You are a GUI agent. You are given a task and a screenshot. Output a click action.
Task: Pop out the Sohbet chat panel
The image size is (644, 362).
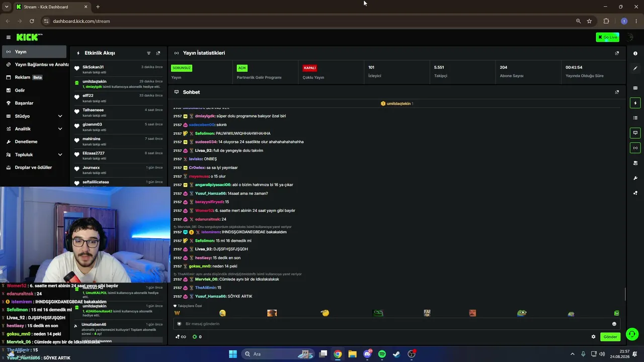coord(617,92)
